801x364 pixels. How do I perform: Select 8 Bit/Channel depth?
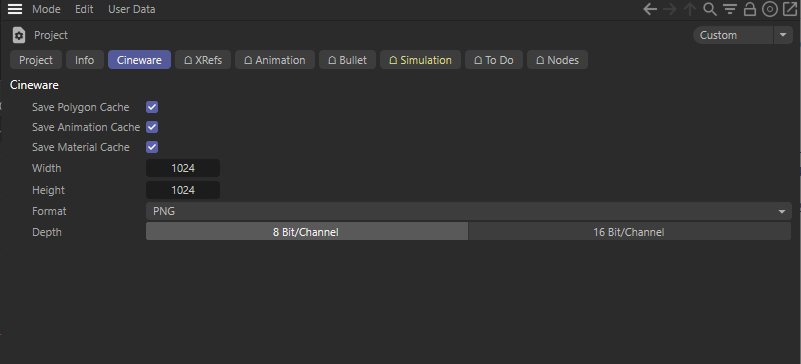[307, 232]
